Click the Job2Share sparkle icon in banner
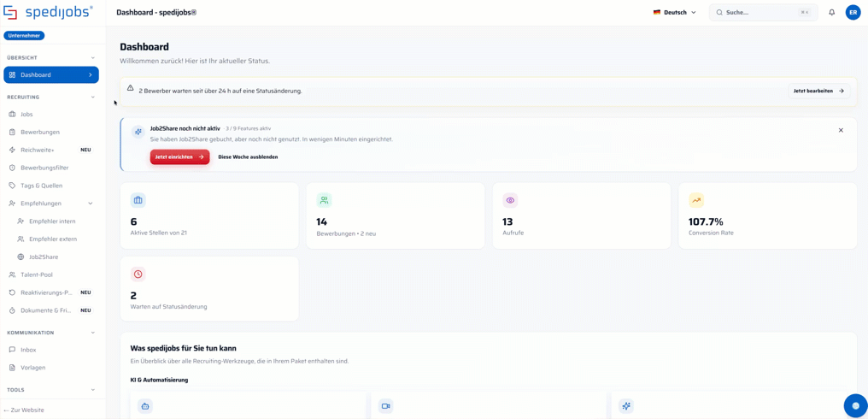The image size is (868, 419). [138, 132]
